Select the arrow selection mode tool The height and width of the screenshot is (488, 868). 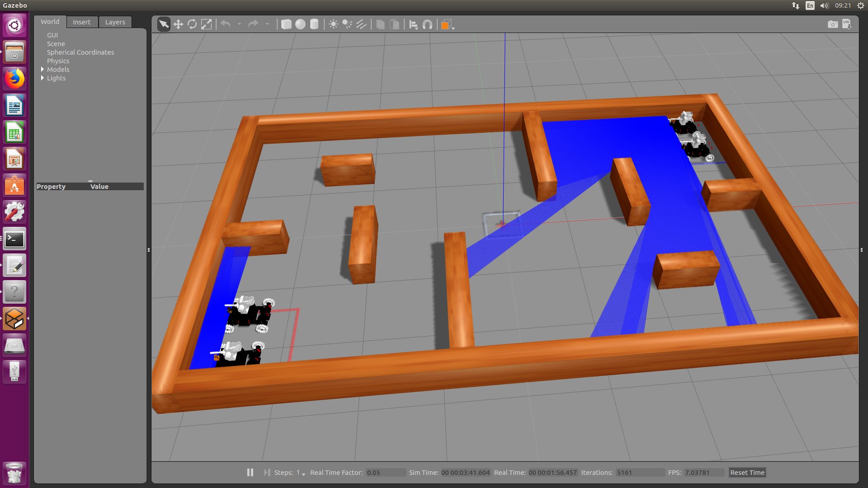coord(164,24)
